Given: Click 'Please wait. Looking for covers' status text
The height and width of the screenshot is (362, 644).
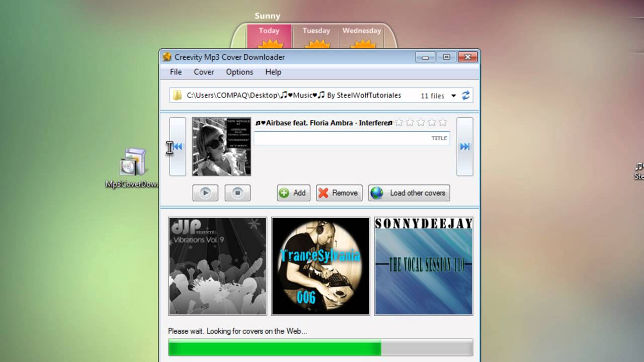Looking at the screenshot, I should click(x=237, y=331).
